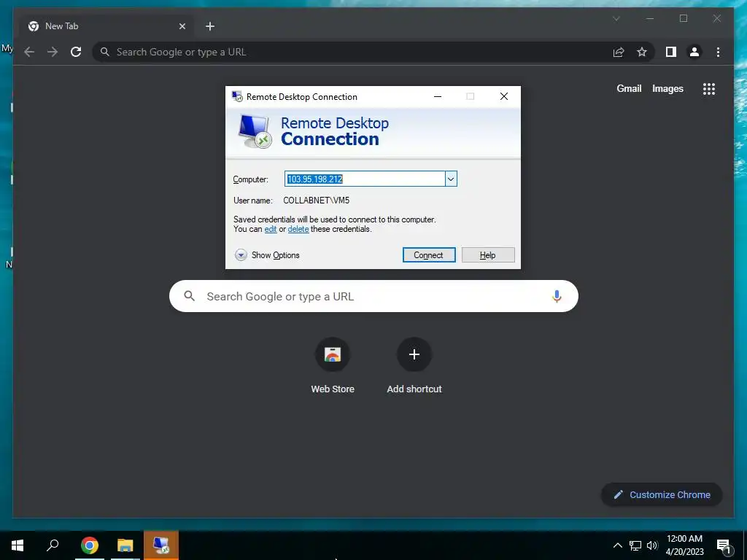Toggle Chrome side panel
Screen dimensions: 747x560
pos(671,52)
